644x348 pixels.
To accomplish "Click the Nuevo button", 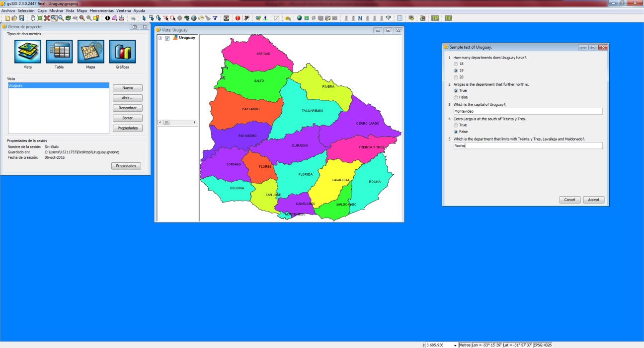I will [x=127, y=88].
